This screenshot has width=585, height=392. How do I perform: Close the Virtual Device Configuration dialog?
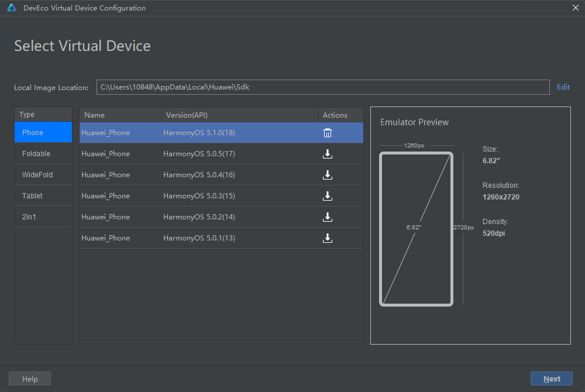[575, 8]
